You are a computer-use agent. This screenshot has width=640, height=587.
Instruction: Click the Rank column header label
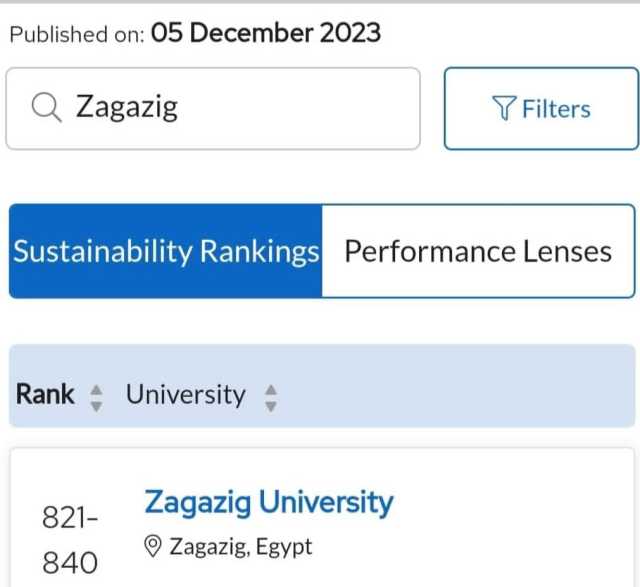(x=45, y=394)
